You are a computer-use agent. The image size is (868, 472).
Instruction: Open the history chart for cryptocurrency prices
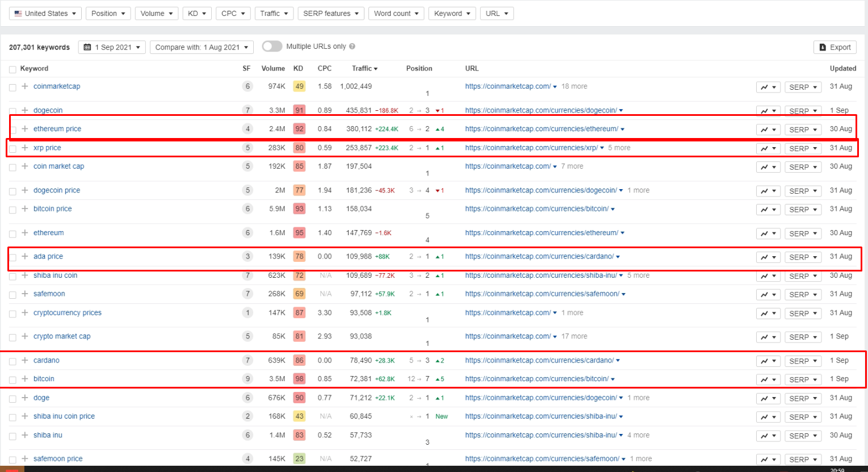coord(768,314)
